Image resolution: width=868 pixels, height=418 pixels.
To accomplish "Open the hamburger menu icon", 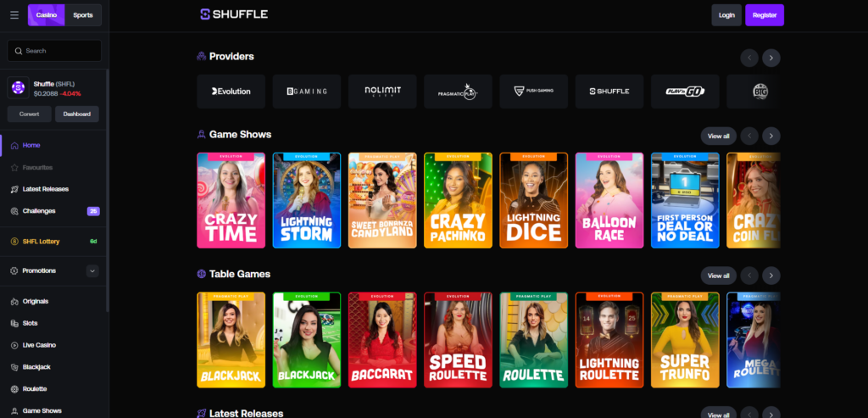I will (x=14, y=15).
